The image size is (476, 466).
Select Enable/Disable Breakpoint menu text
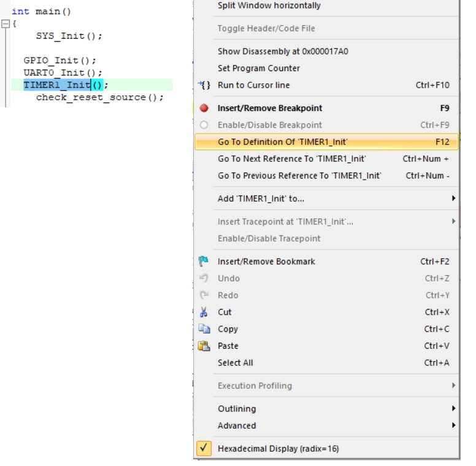click(269, 125)
